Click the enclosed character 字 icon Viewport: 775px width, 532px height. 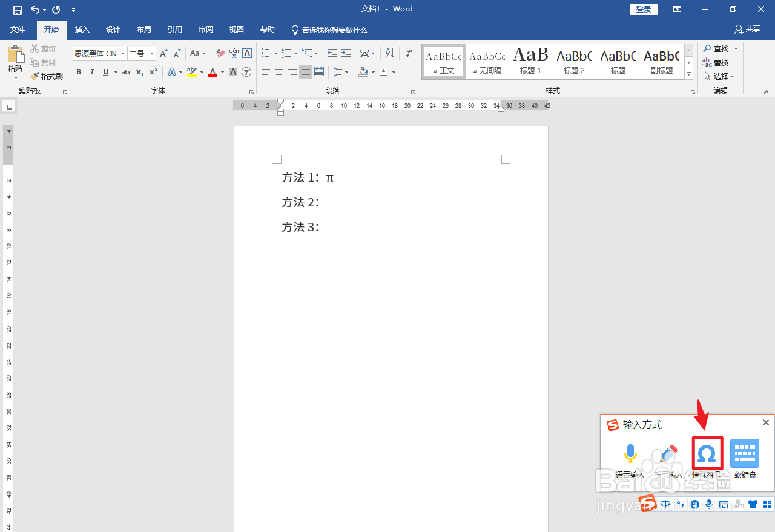point(246,72)
